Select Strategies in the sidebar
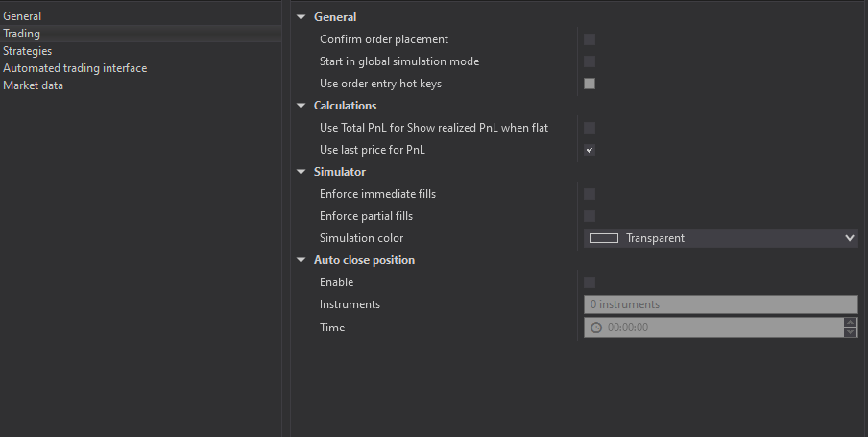Image resolution: width=868 pixels, height=437 pixels. (x=27, y=51)
